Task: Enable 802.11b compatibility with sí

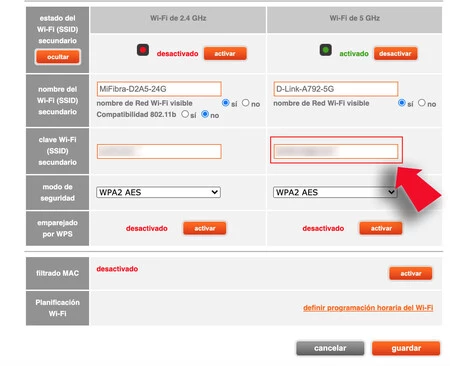Action: pyautogui.click(x=185, y=114)
